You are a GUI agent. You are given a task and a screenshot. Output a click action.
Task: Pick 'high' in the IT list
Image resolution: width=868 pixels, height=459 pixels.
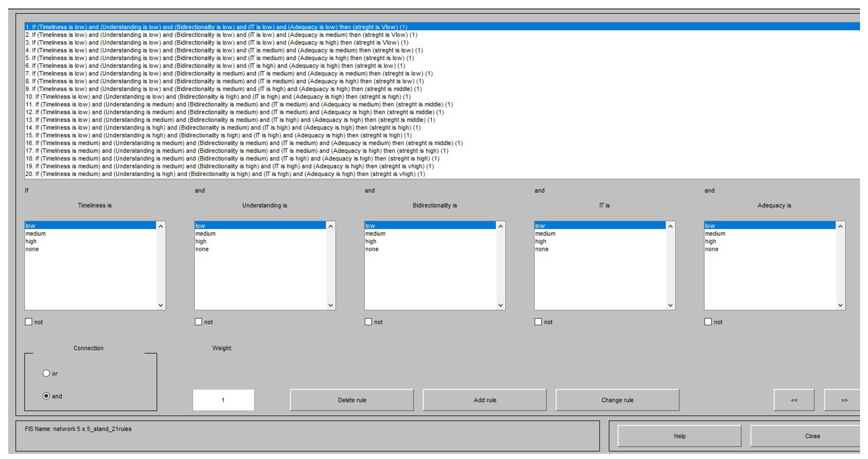tap(541, 241)
